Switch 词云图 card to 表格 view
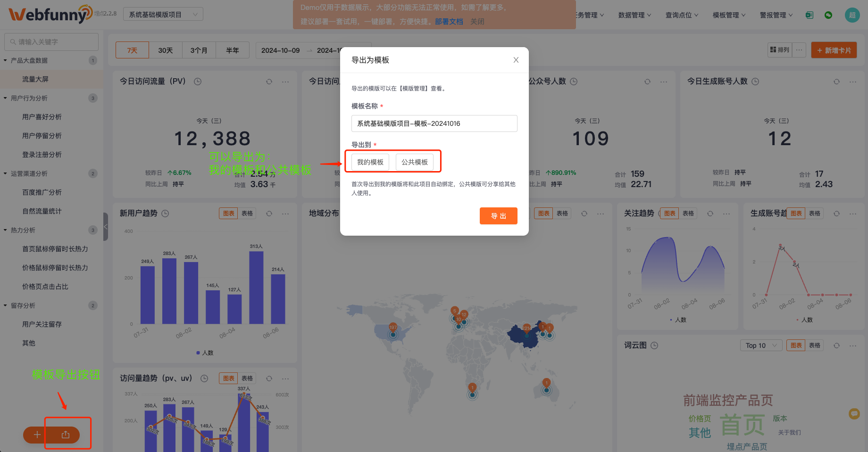Image resolution: width=868 pixels, height=452 pixels. coord(815,345)
